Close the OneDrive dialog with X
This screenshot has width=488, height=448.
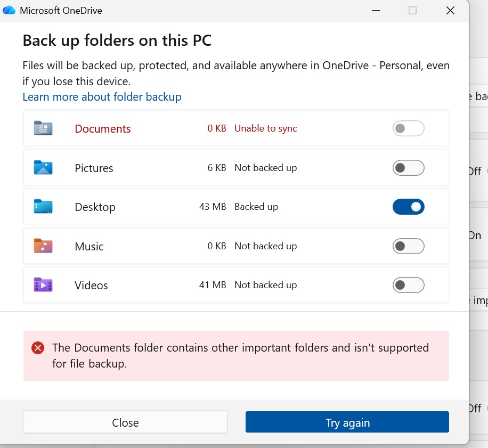click(x=450, y=11)
